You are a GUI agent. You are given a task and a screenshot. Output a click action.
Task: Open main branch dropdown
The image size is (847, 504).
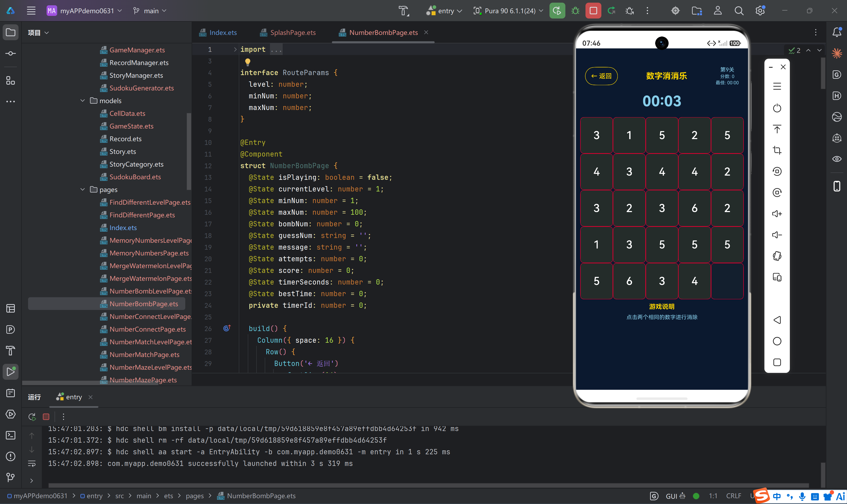(150, 11)
